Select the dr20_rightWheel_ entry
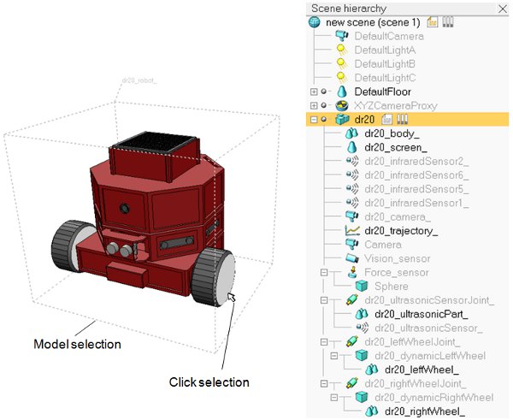 [425, 411]
